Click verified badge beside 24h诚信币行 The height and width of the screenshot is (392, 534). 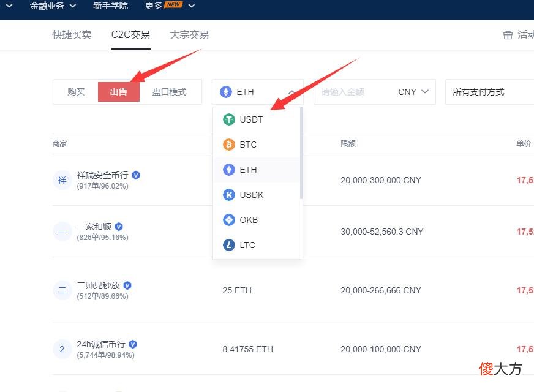133,344
